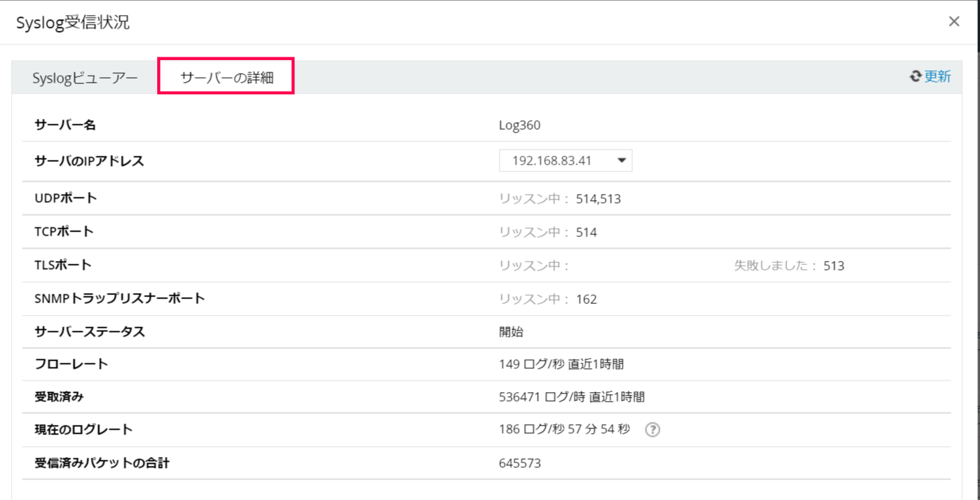Close the Syslog受信状況 dialog
Image resolution: width=980 pixels, height=500 pixels.
954,22
